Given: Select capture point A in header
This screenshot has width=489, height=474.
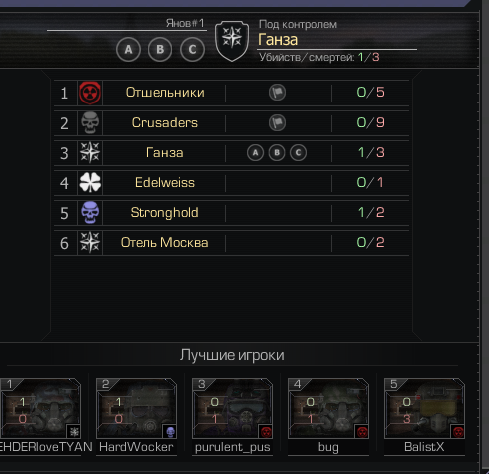Looking at the screenshot, I should click(x=128, y=50).
